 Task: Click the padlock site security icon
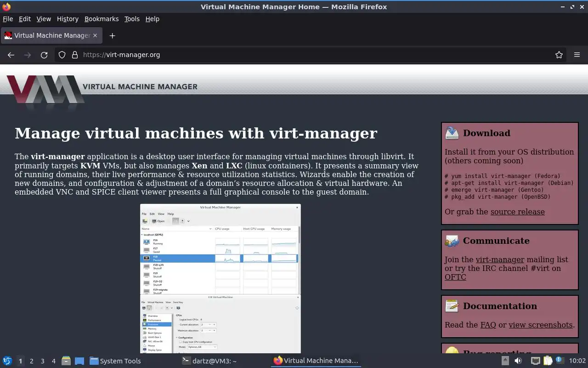point(75,55)
